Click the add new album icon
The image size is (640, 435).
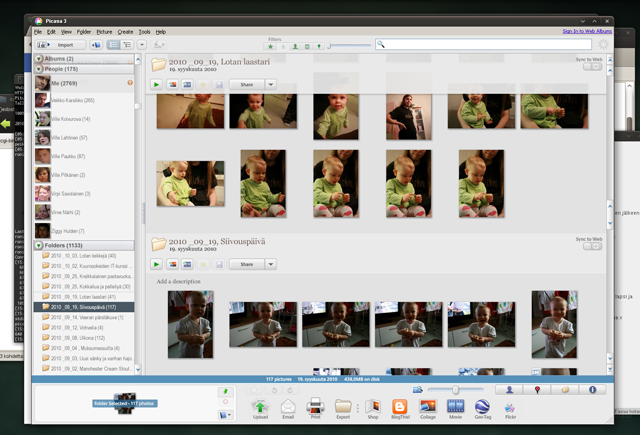(x=96, y=45)
